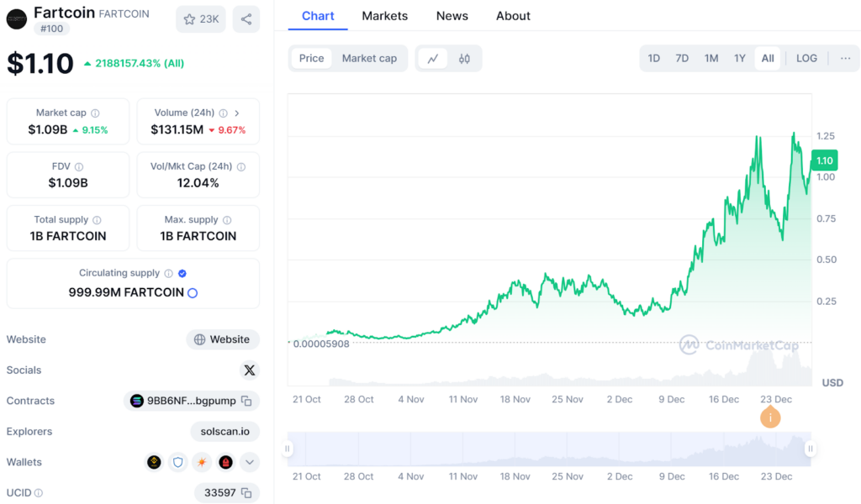
Task: Switch to the Markets tab
Action: point(384,16)
